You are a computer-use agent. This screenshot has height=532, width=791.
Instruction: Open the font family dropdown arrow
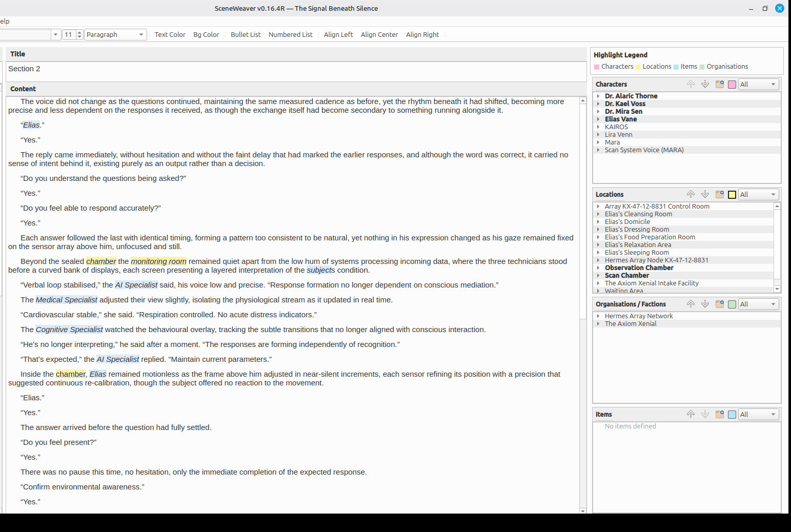55,34
